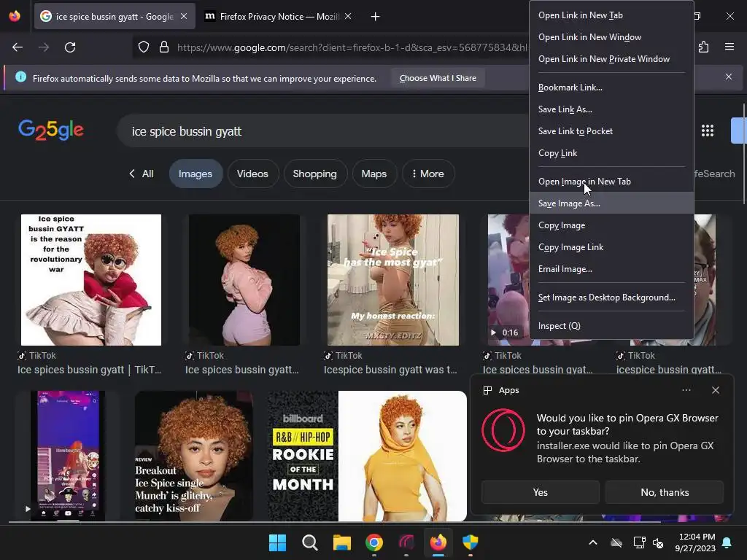Click Yes to pin Opera GX
Screen dimensions: 747x560
(x=541, y=492)
